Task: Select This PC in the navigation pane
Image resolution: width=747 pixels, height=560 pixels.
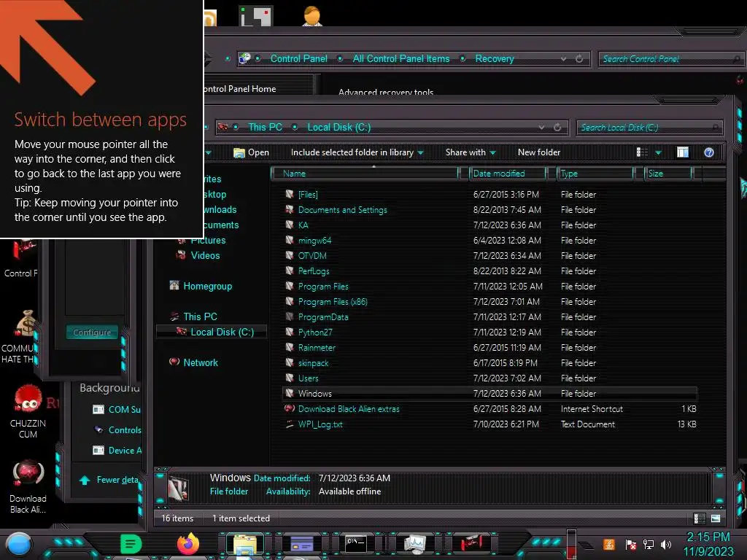Action: (200, 316)
